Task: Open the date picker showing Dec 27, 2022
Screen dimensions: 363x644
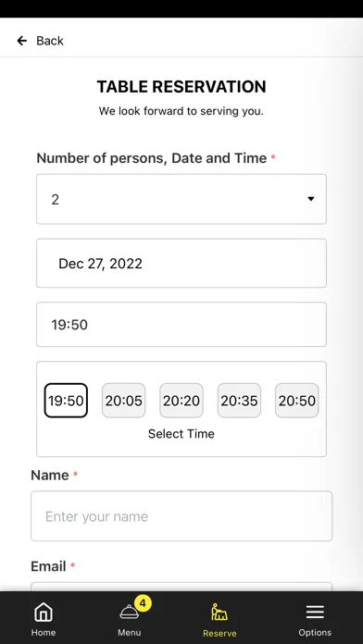Action: point(181,264)
